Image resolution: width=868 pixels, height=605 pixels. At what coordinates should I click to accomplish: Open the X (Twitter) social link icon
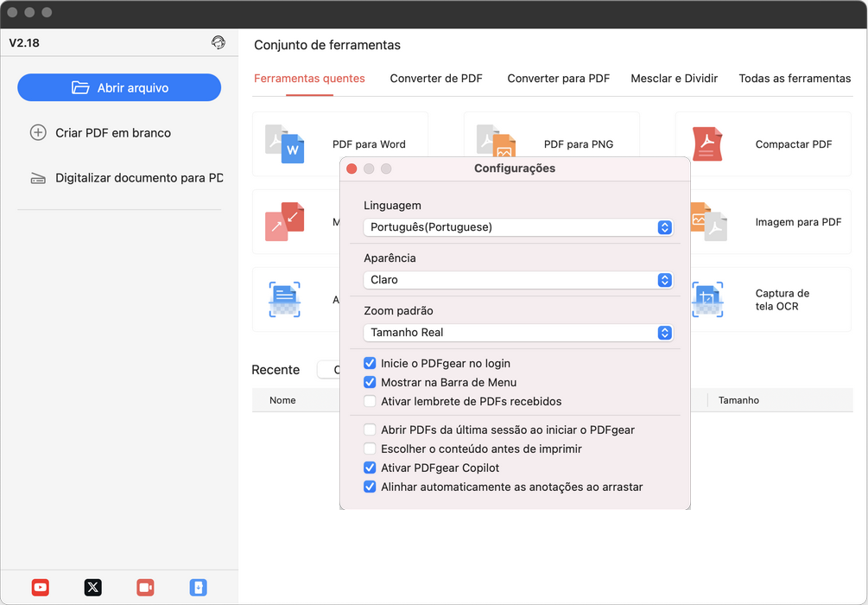tap(93, 588)
